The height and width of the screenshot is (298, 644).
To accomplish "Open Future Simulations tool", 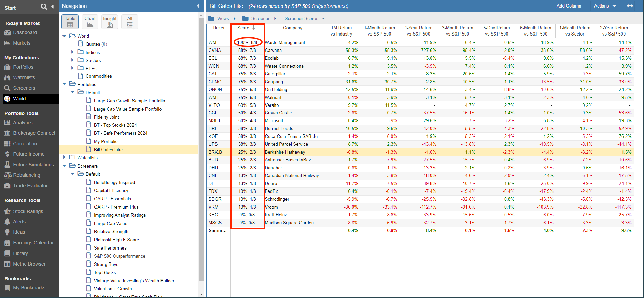I will [x=33, y=165].
